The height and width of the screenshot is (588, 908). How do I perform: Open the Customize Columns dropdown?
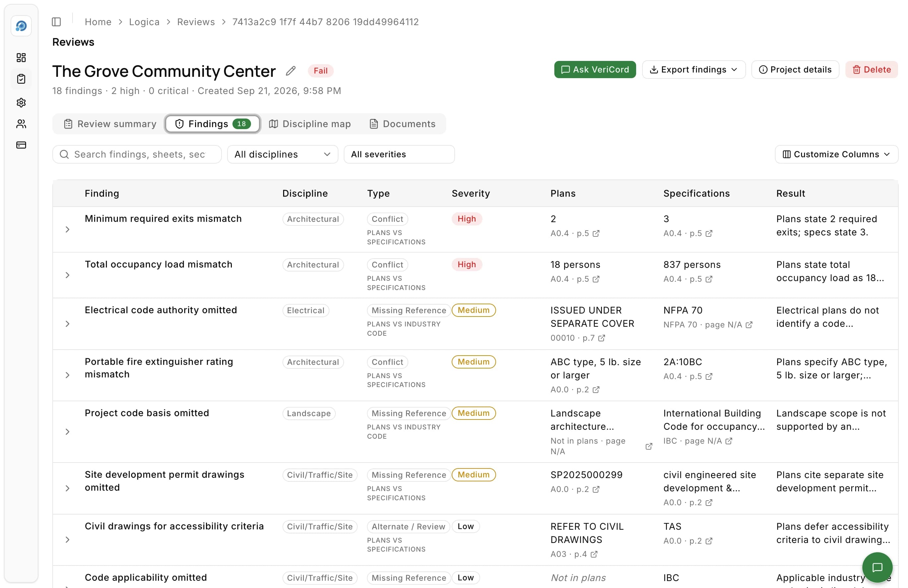pyautogui.click(x=836, y=154)
